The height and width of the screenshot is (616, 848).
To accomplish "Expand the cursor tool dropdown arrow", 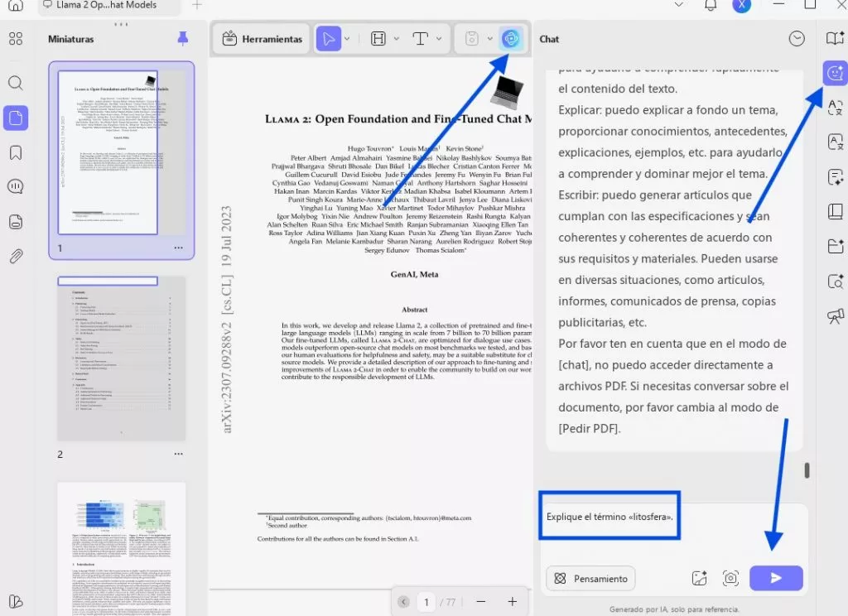I will tap(347, 39).
